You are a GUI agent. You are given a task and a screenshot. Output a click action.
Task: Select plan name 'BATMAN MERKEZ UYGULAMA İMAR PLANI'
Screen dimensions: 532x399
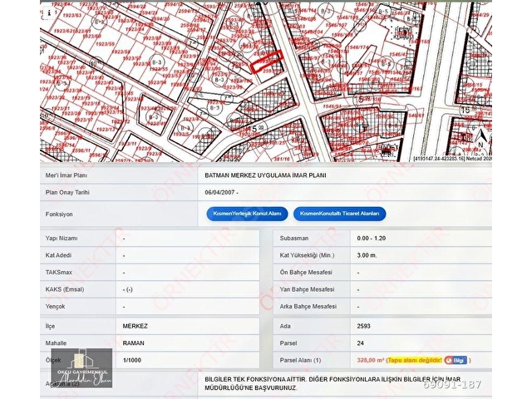tap(265, 175)
